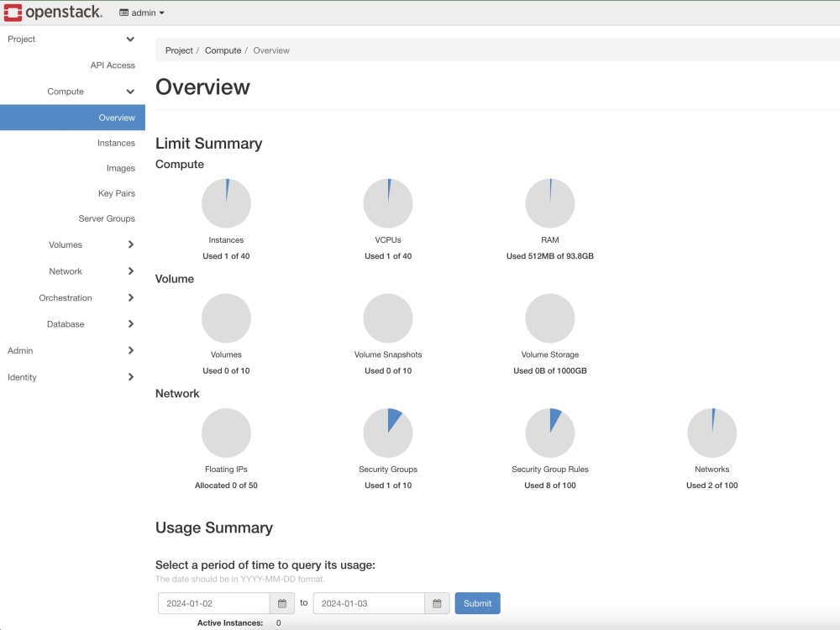Click the VCPUs usage pie chart
The image size is (840, 630).
388,202
